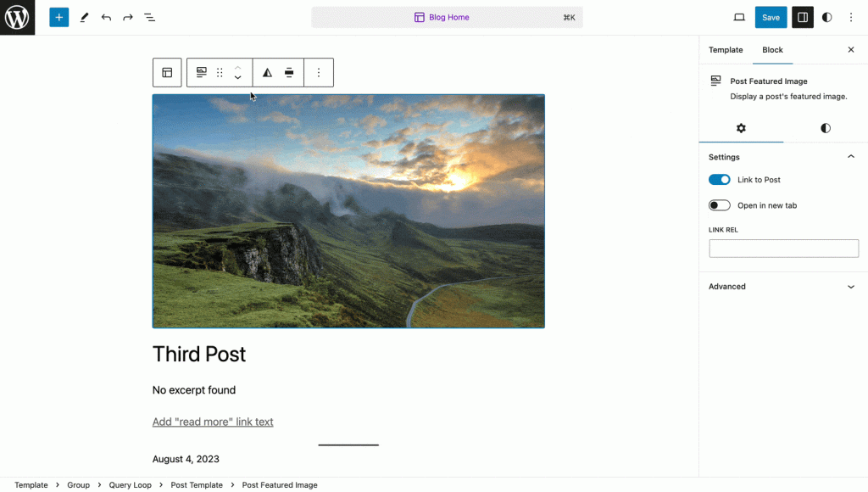Open the List View icon

point(150,17)
